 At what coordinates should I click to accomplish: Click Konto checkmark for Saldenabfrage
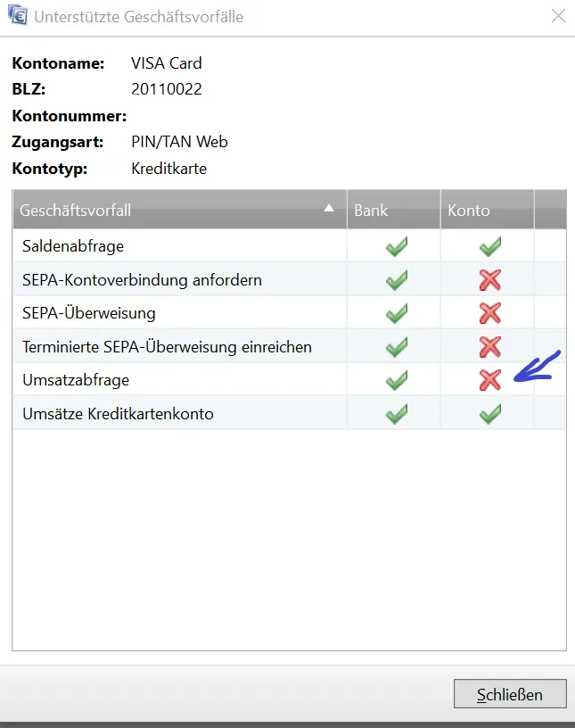pyautogui.click(x=489, y=246)
